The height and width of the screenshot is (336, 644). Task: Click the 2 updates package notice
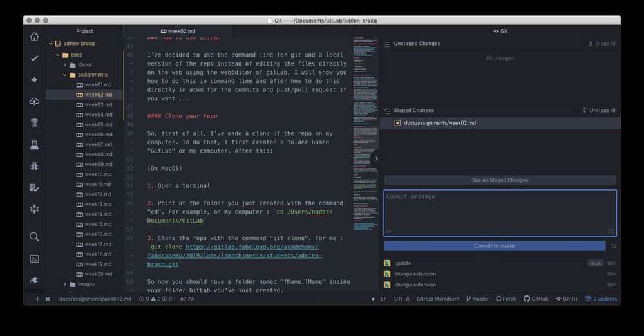(601, 299)
